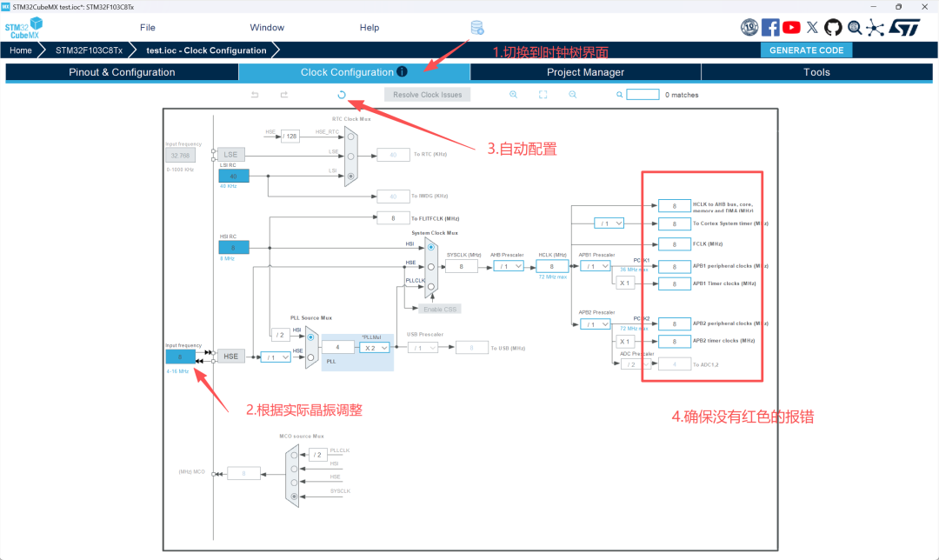Click the info icon on Clock Configuration tab
939x560 pixels.
pos(402,72)
